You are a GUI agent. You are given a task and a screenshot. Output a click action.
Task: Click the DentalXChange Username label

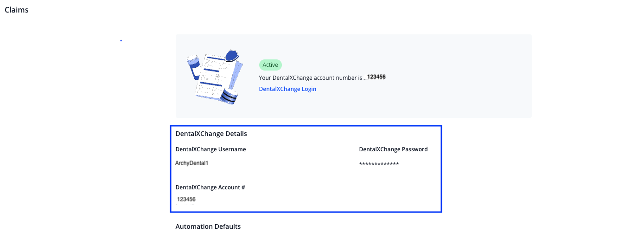coord(210,149)
